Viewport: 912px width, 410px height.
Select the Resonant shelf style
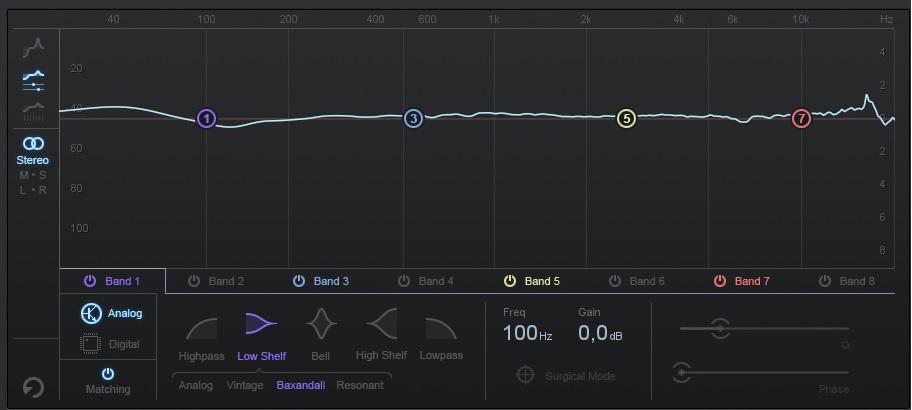359,385
